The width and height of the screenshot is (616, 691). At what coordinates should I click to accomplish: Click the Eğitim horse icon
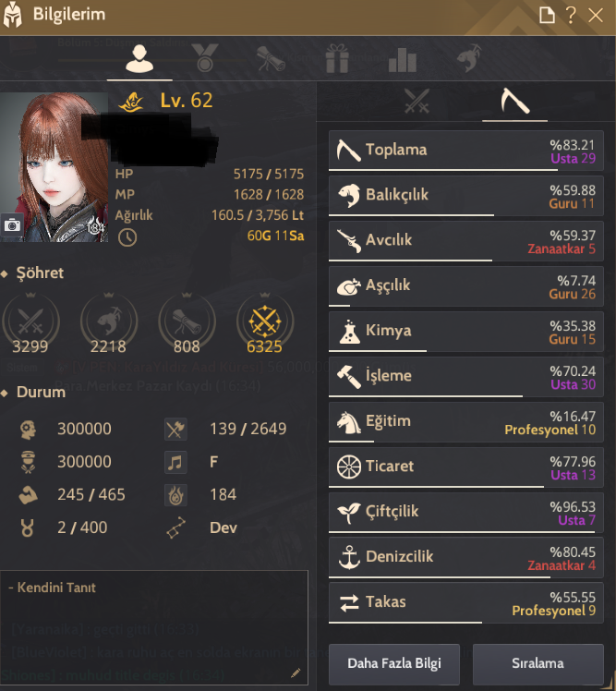pyautogui.click(x=349, y=422)
